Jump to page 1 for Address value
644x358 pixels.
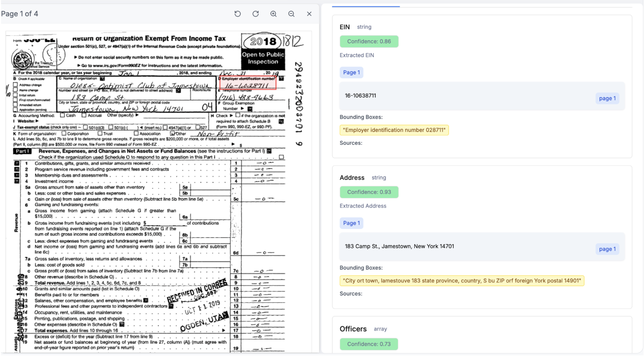(607, 249)
